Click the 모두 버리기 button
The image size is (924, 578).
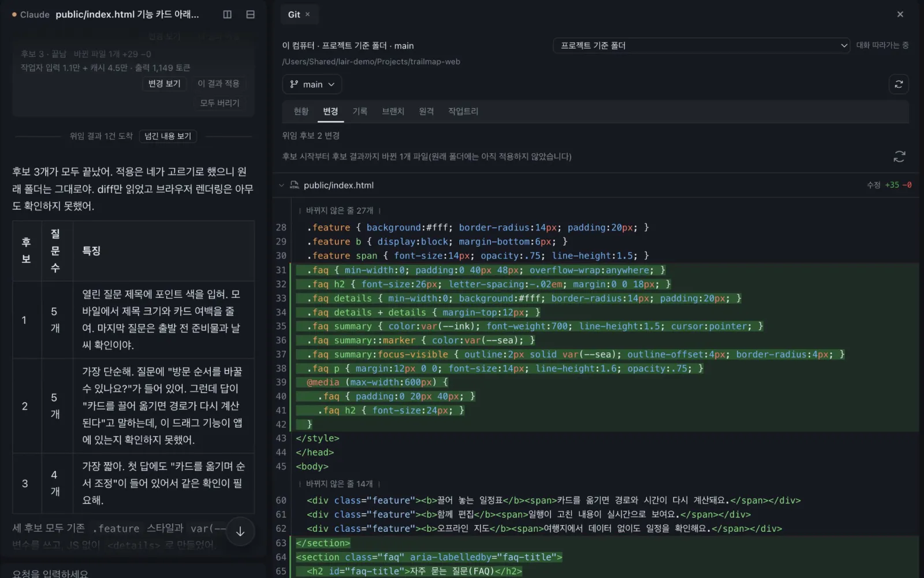click(x=219, y=103)
